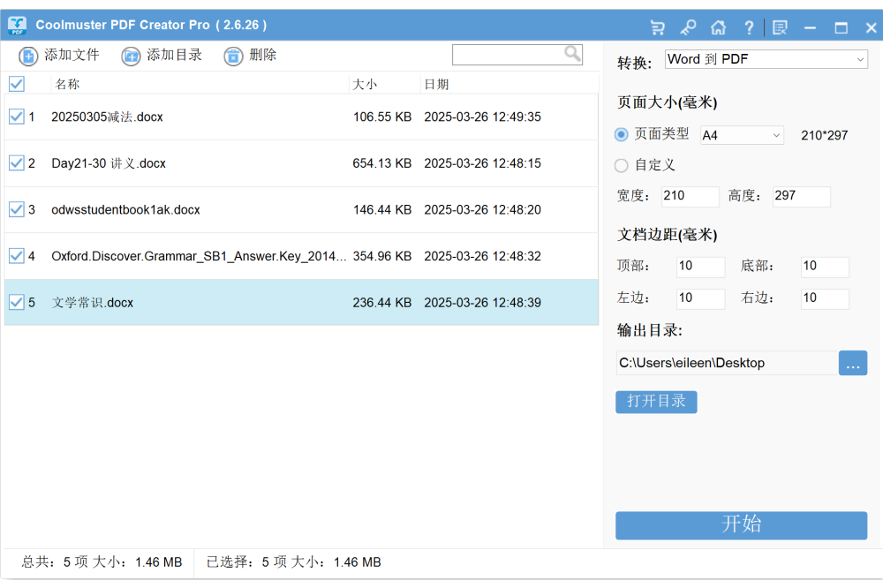Open the Word 到 PDF conversion dropdown

click(x=766, y=59)
